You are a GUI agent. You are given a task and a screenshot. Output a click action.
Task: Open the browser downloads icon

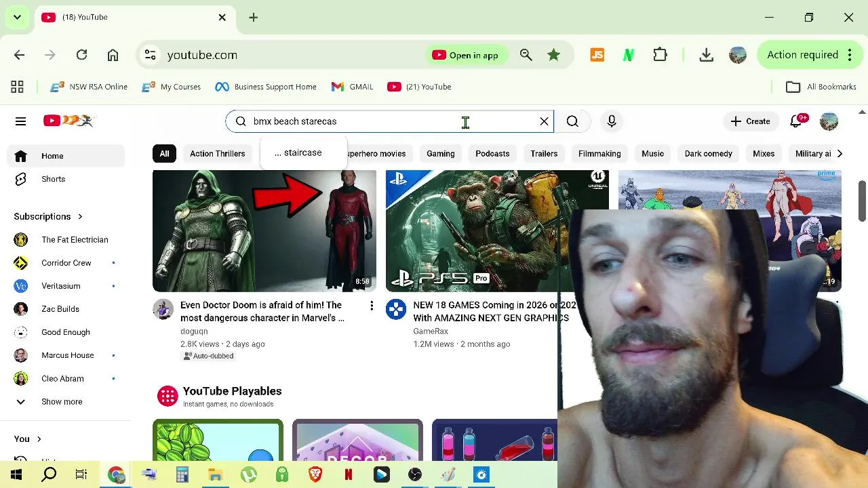coord(706,55)
